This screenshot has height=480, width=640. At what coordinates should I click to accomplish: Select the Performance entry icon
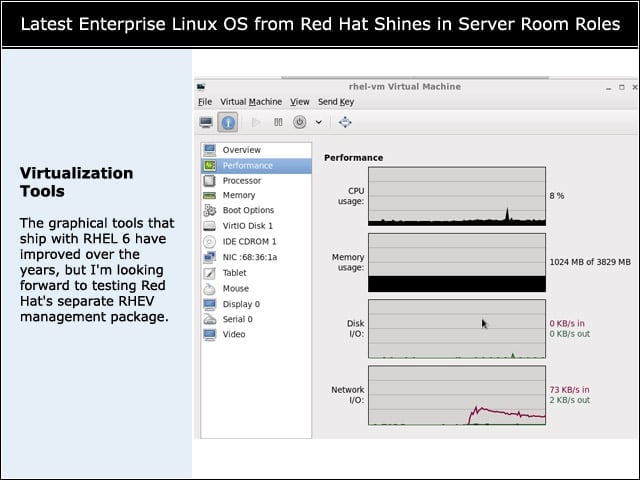click(210, 165)
